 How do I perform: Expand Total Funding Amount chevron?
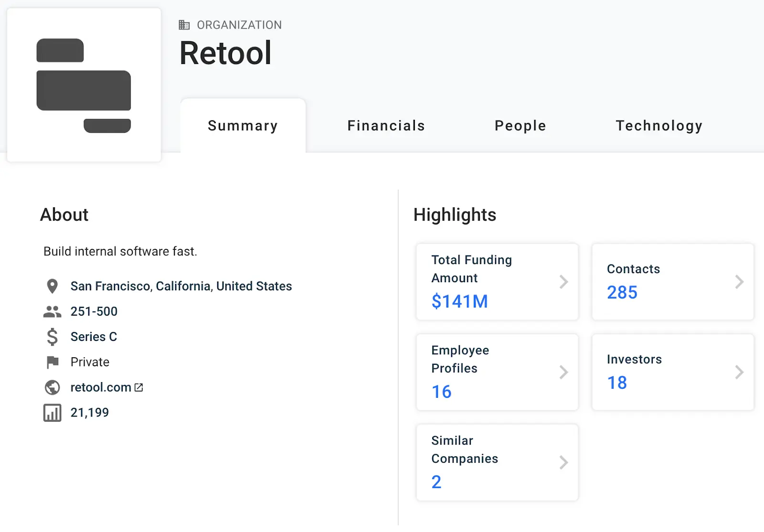(563, 282)
